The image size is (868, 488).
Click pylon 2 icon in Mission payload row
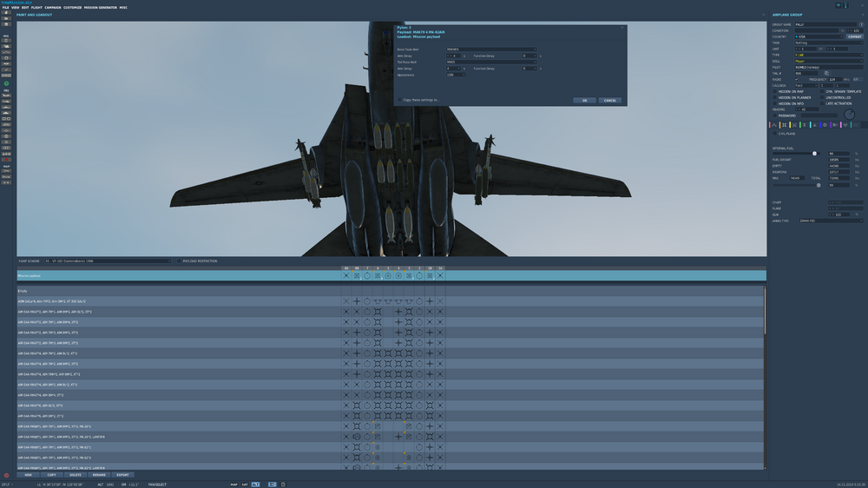point(419,276)
